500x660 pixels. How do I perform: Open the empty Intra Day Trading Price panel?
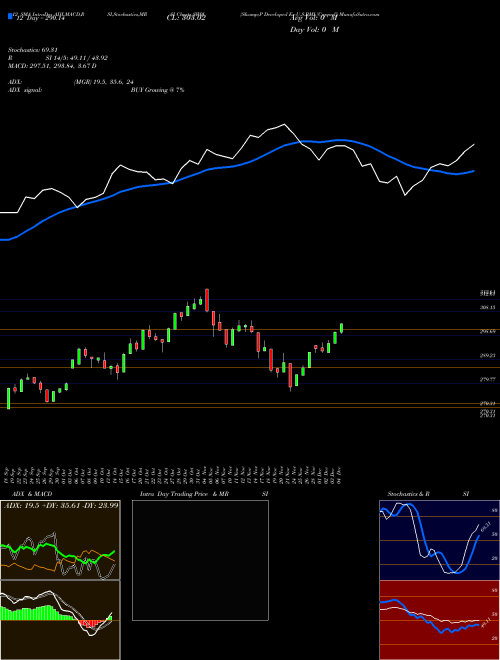coord(200,560)
